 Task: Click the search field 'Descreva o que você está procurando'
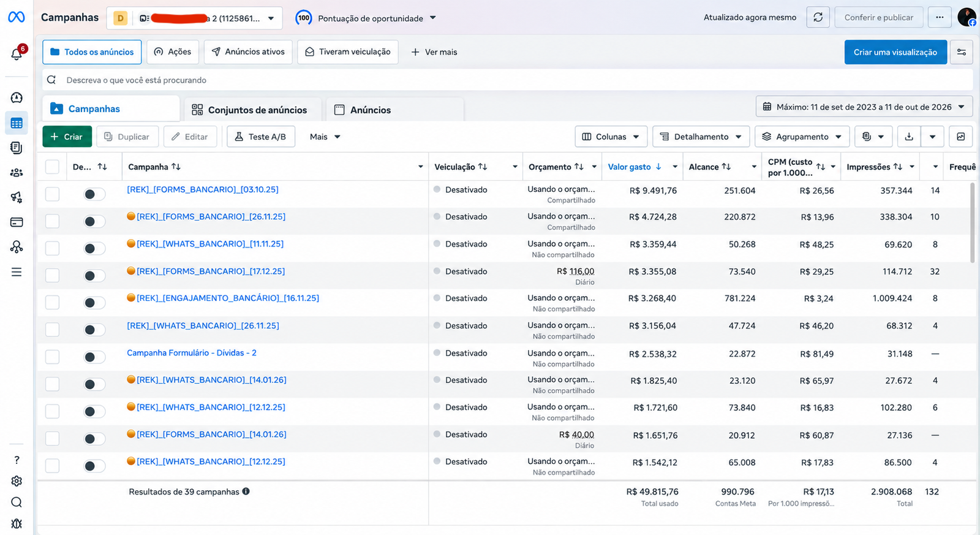pos(508,80)
